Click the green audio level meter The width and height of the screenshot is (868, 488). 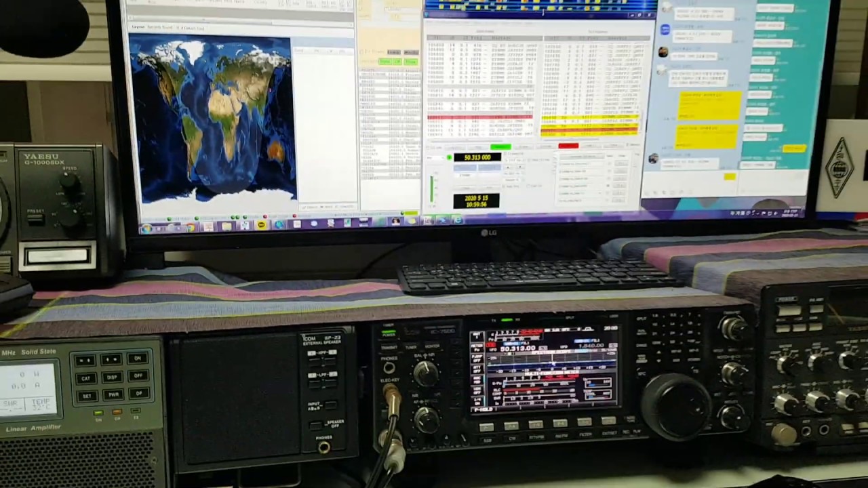432,188
